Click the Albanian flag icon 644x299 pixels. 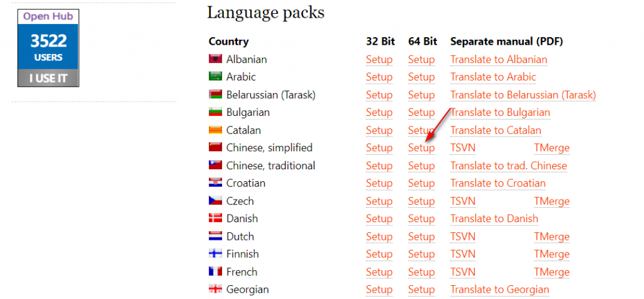tap(216, 59)
